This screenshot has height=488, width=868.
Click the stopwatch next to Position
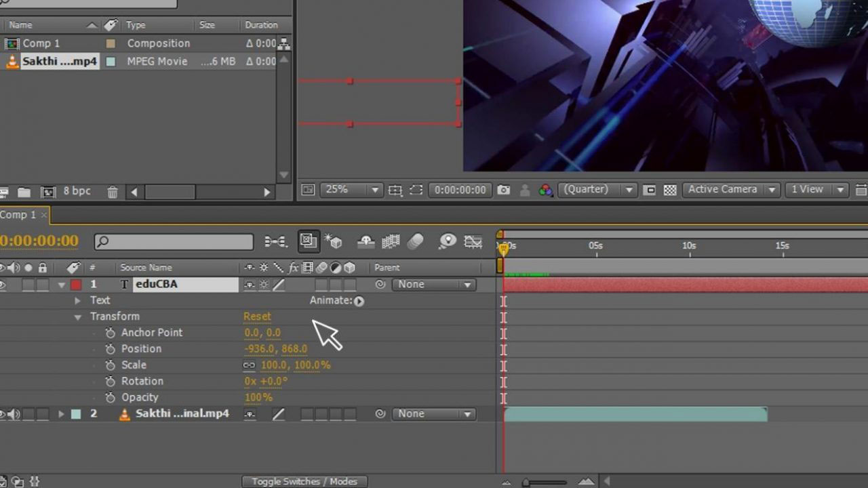[111, 348]
